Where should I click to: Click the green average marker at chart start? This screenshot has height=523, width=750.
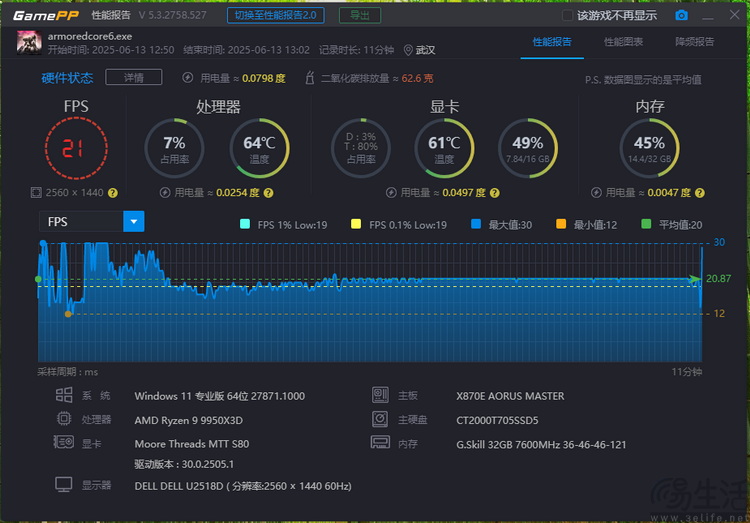click(x=38, y=279)
